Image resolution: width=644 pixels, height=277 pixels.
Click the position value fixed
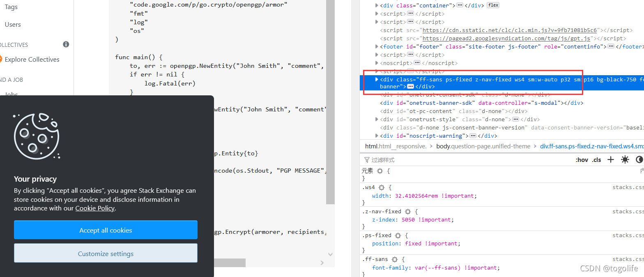(x=413, y=244)
